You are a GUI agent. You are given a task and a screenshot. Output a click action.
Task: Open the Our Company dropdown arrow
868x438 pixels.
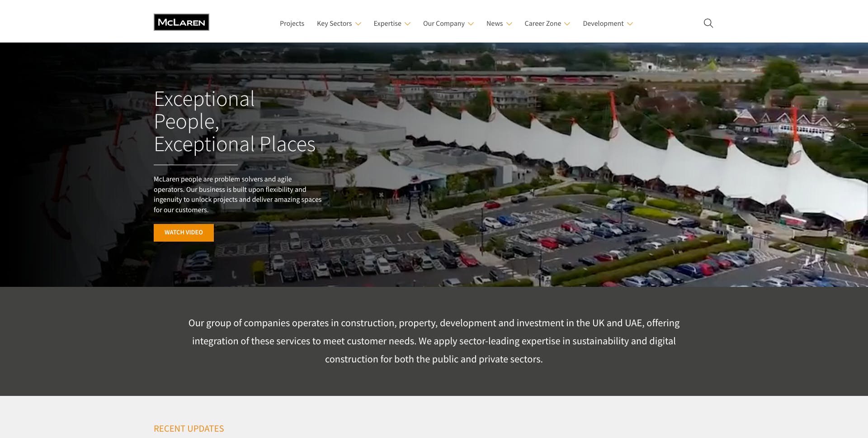pyautogui.click(x=472, y=24)
